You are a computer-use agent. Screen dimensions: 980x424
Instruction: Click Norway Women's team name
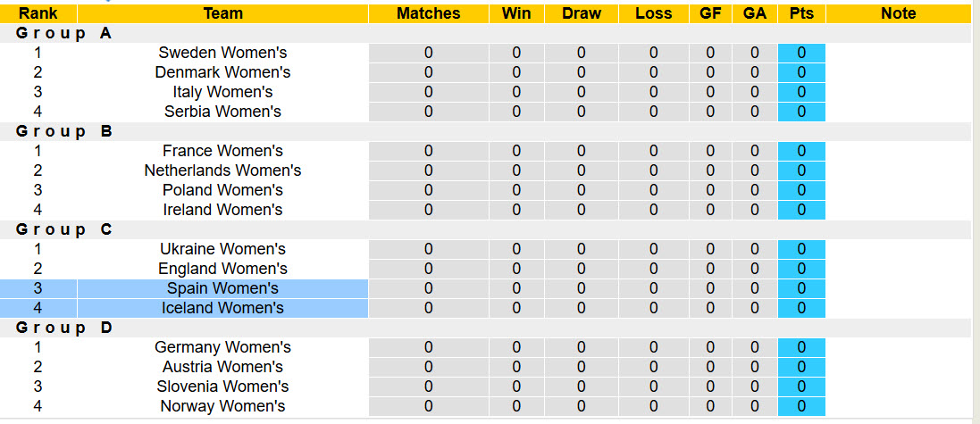click(222, 406)
